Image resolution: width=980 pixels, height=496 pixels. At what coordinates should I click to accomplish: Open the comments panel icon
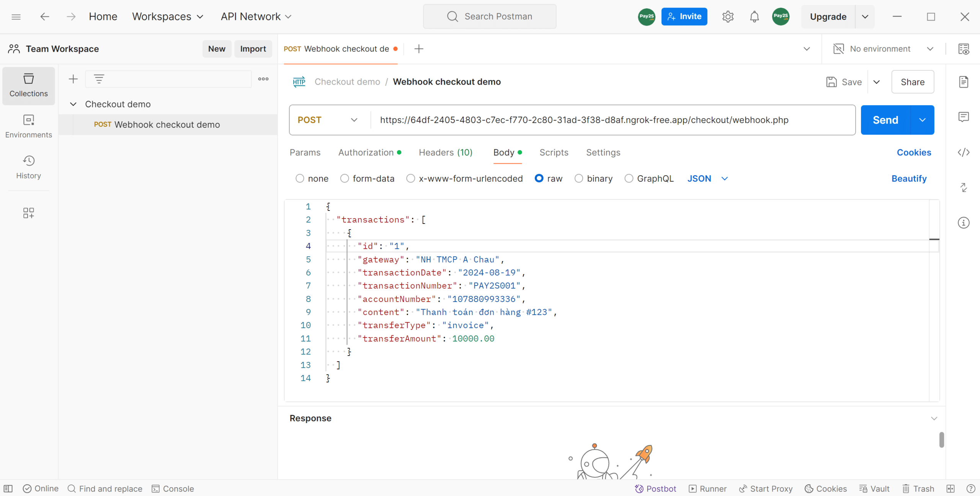point(964,117)
